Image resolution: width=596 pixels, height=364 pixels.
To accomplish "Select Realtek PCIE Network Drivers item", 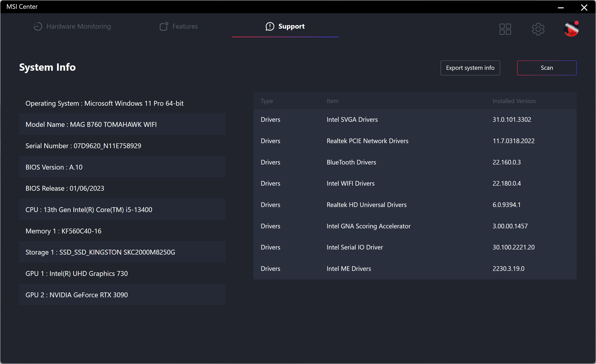I will [x=367, y=141].
